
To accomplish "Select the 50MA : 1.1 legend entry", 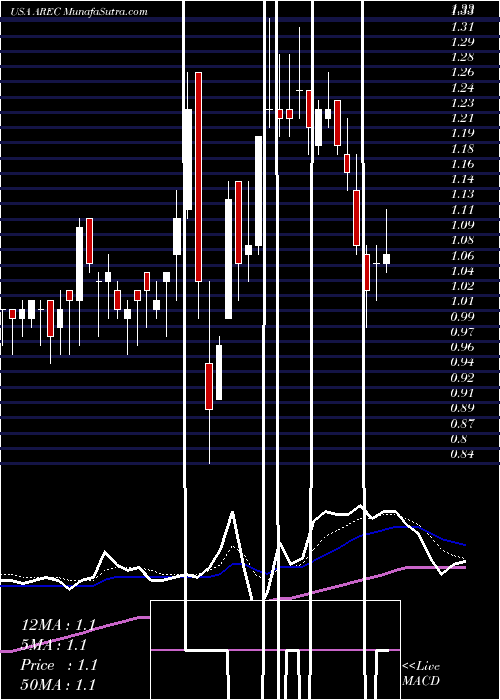I will 58,684.
